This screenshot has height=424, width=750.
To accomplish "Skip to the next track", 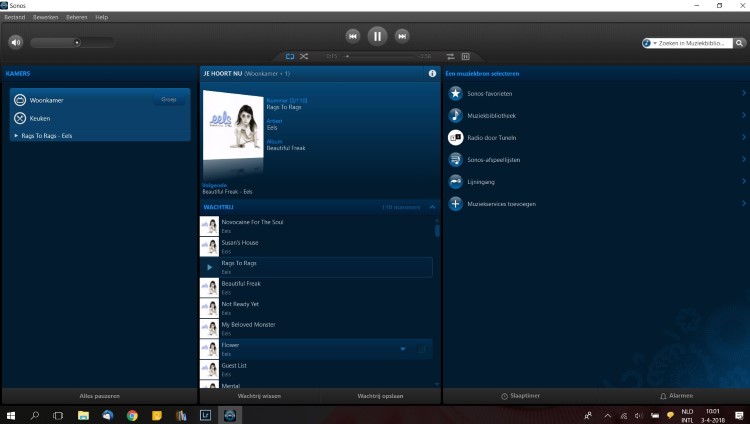I will (x=402, y=36).
